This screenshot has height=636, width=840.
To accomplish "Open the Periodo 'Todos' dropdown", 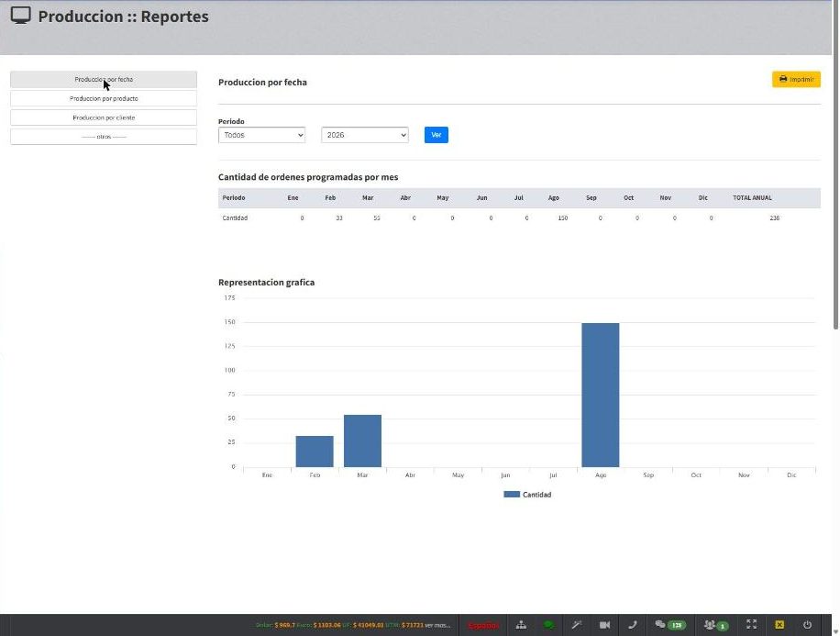I will (262, 135).
